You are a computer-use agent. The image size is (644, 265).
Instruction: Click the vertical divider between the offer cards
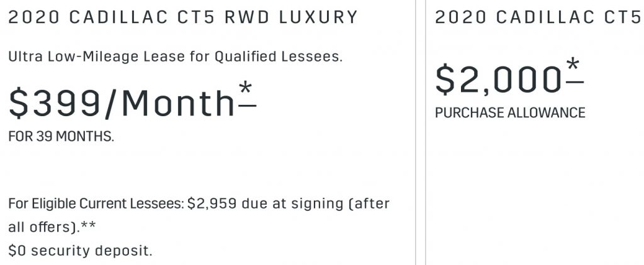tap(420, 132)
